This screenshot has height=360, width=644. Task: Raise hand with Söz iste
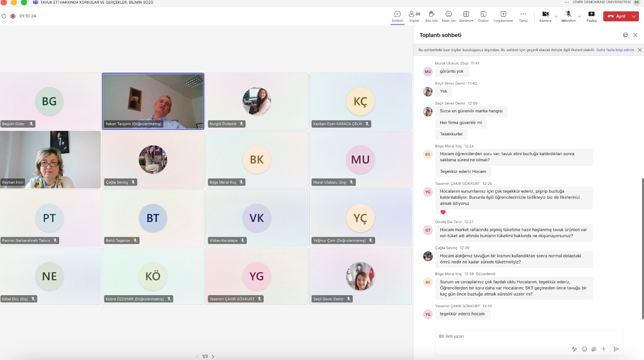click(x=431, y=16)
